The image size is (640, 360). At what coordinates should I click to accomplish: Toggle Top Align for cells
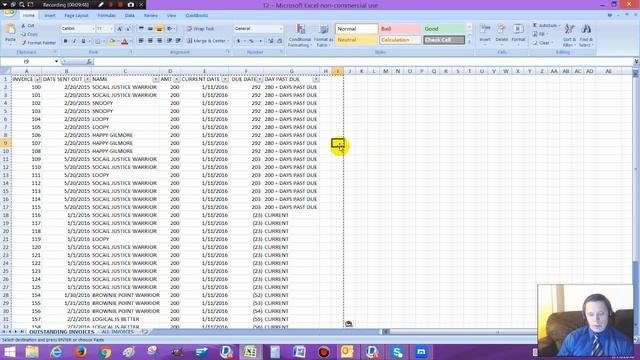click(141, 29)
